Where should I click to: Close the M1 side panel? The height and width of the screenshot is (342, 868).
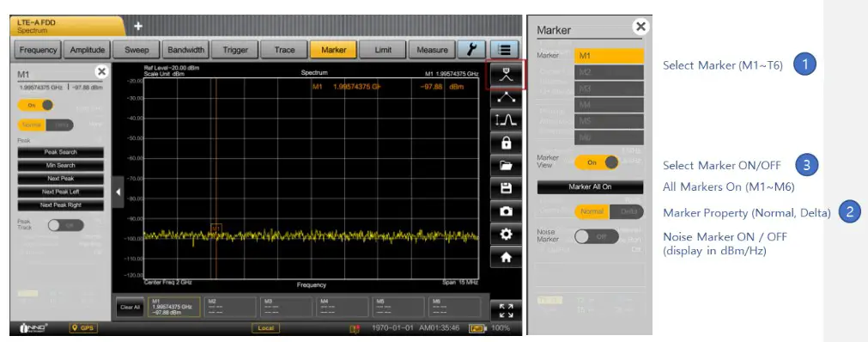coord(101,71)
